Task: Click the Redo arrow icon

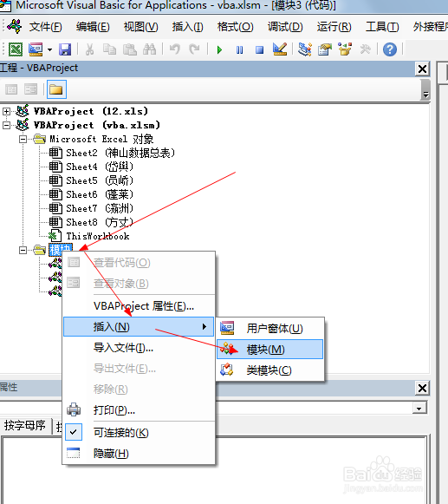Action: click(x=194, y=49)
